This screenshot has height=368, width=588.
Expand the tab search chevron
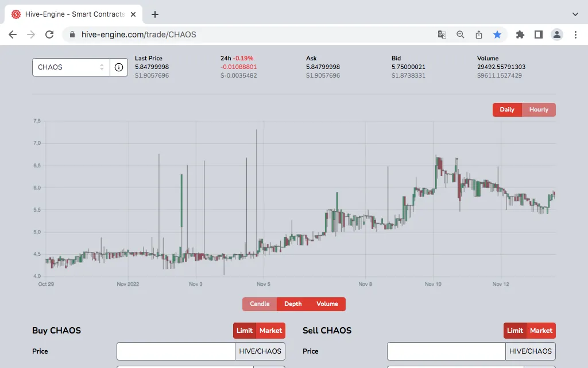pyautogui.click(x=575, y=14)
